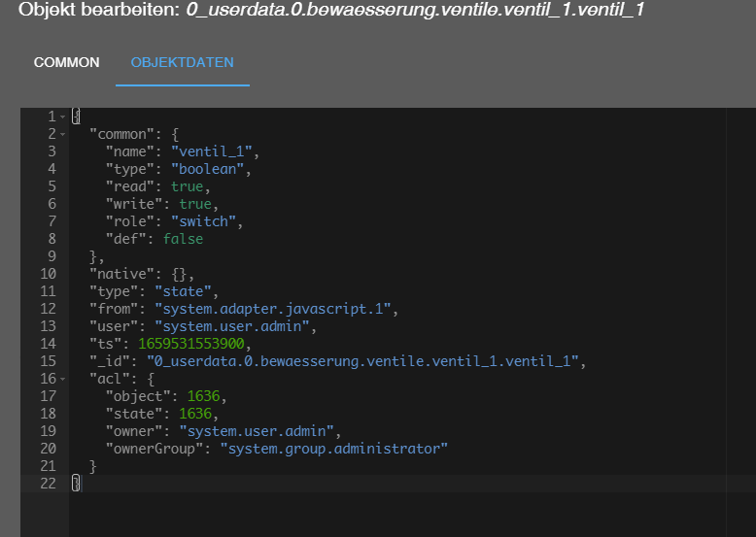Screen dimensions: 756x537
Task: Click the read value true on line 5
Action: pos(188,186)
